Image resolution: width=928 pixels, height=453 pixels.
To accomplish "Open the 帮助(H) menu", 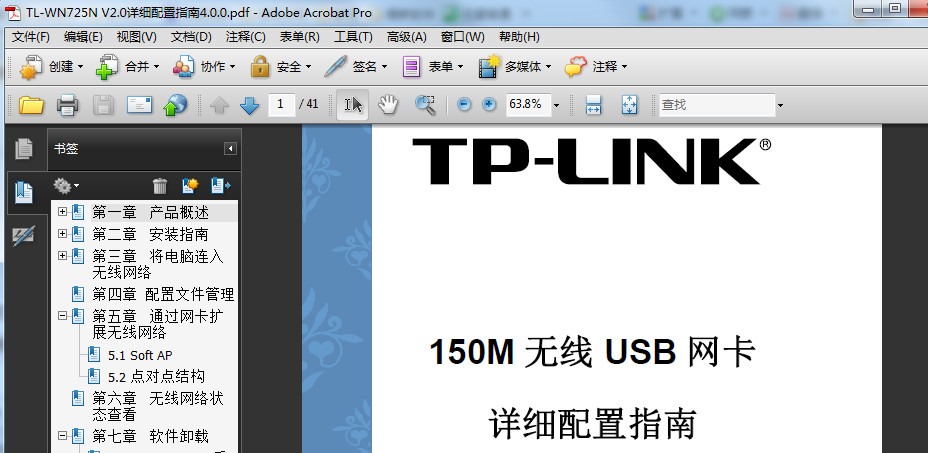I will coord(519,37).
